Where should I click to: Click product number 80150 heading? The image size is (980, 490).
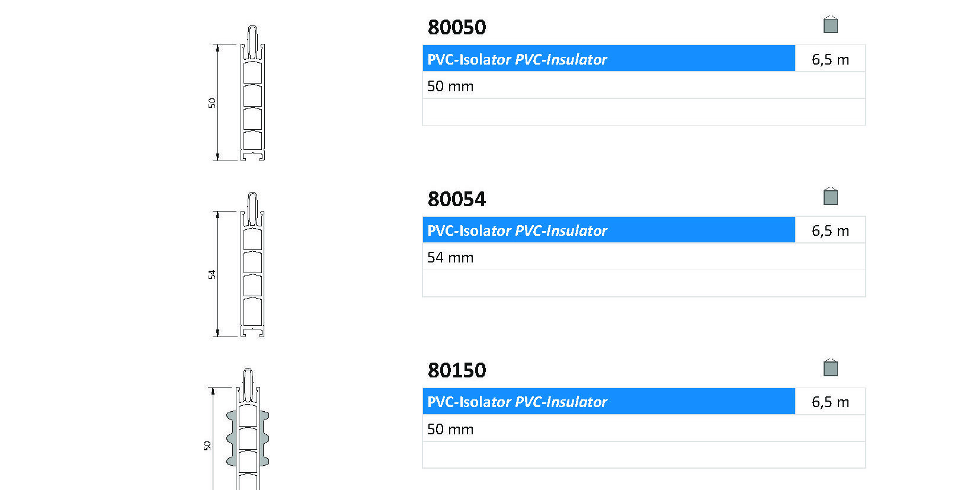pyautogui.click(x=457, y=370)
